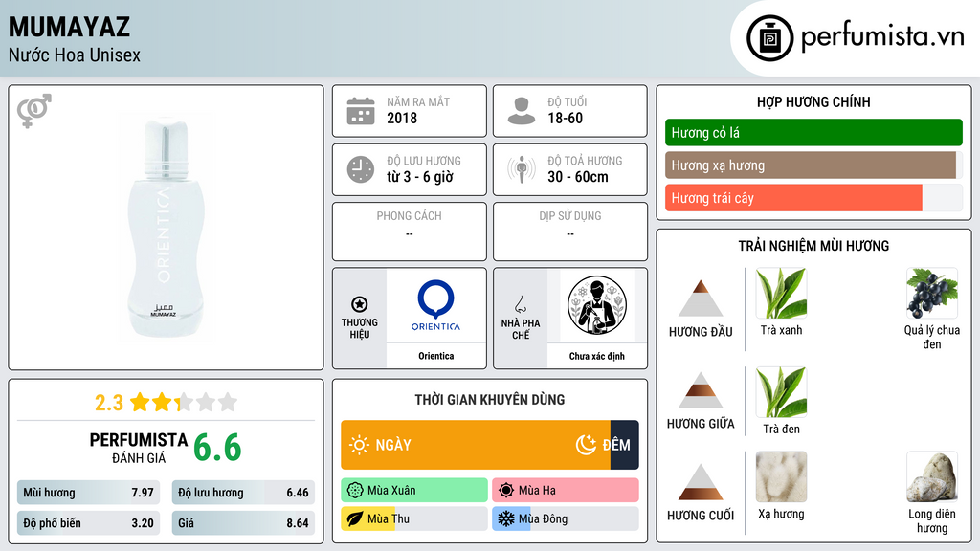Click the clock icon beside Độ lưu hương

click(x=361, y=169)
